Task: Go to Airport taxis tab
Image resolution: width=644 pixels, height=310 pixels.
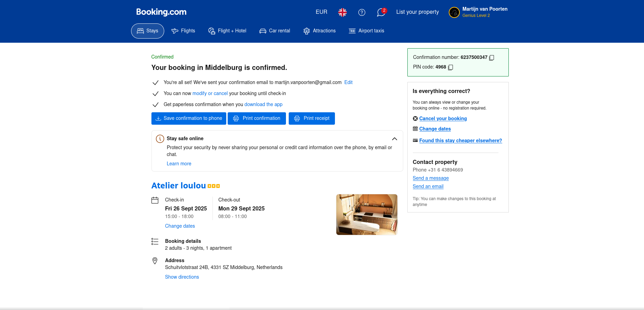Action: pos(366,31)
